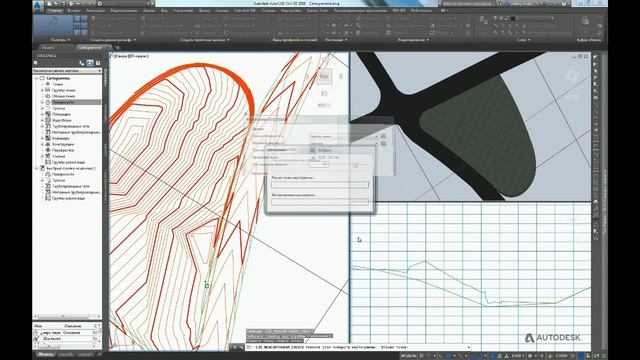The image size is (640, 360).
Task: Collapse the Cartogramma root tree node
Action: (36, 78)
